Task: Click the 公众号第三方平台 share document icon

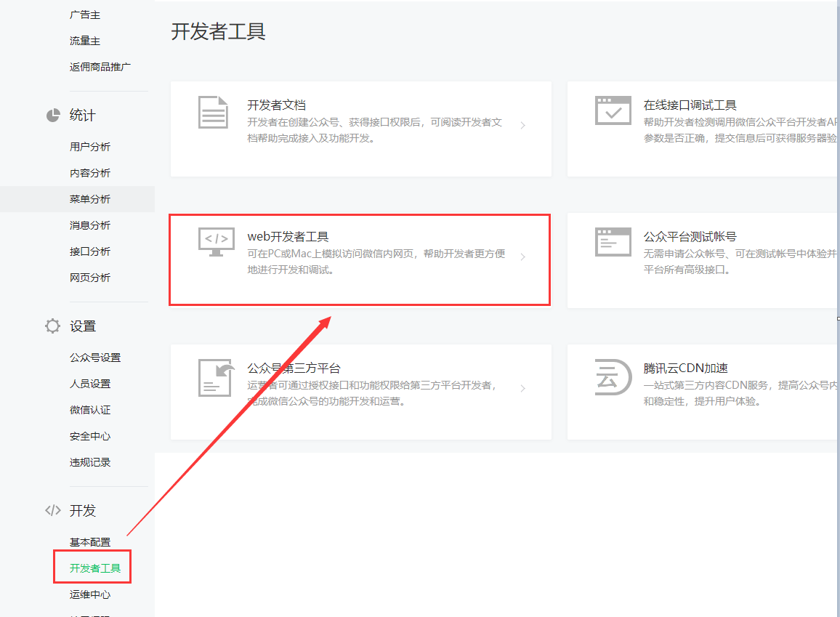Action: (216, 378)
